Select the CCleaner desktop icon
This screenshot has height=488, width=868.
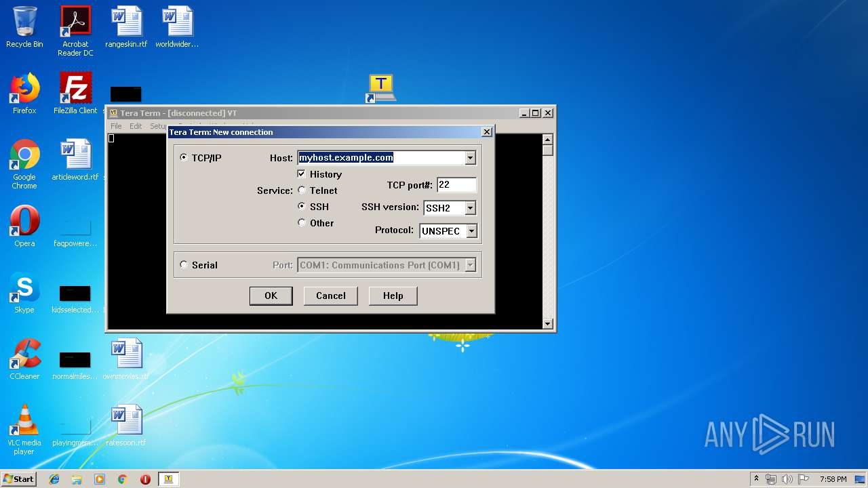pos(24,359)
